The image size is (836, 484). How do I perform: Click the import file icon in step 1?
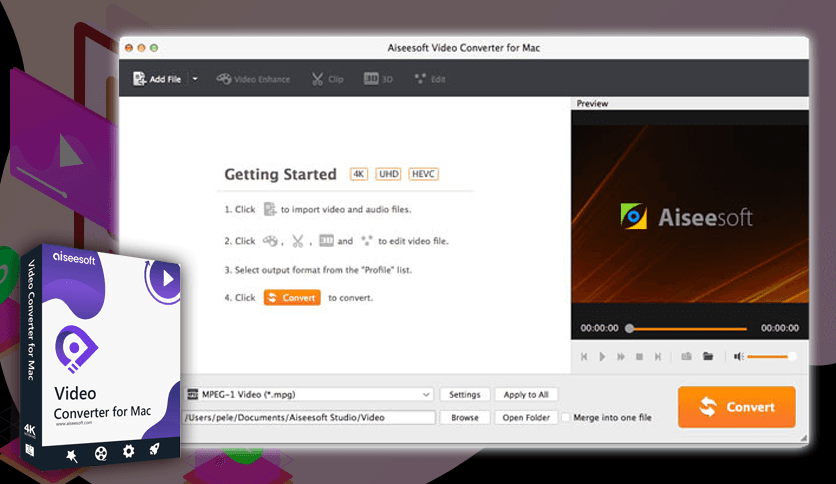pos(270,209)
